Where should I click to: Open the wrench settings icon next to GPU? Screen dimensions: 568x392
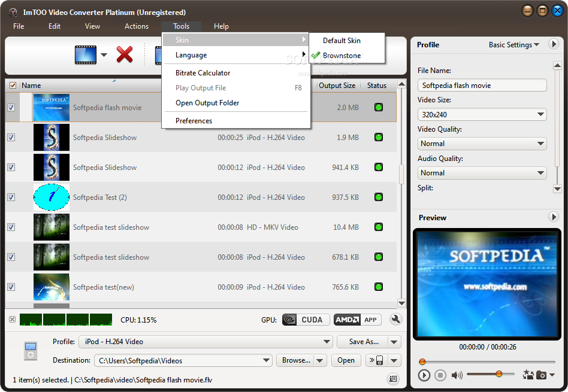tap(395, 320)
